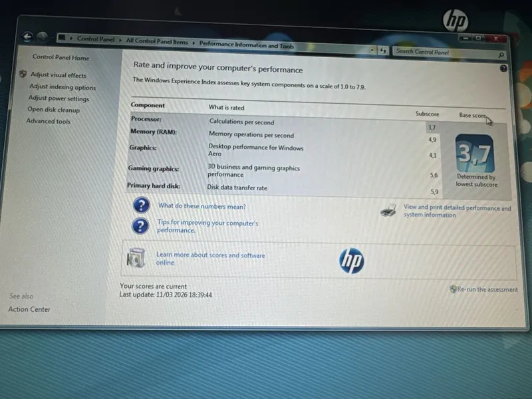The height and width of the screenshot is (399, 532).
Task: Open Adjust visual effects
Action: [x=59, y=75]
